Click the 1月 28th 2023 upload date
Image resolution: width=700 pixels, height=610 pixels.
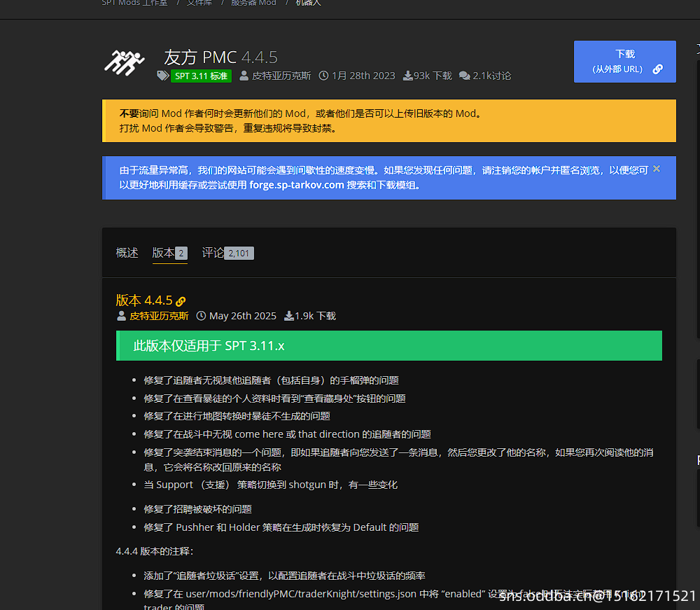[363, 76]
